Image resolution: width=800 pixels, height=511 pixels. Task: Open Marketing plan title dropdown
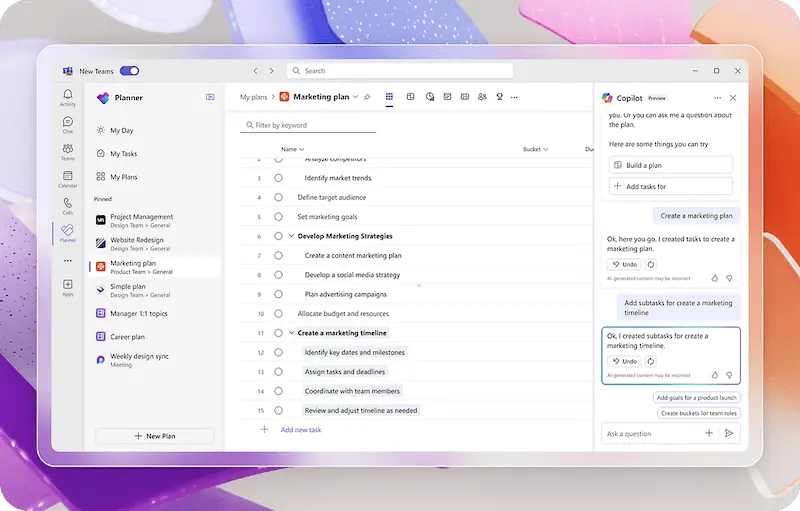(355, 97)
